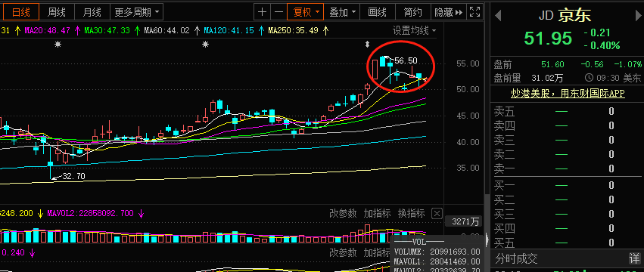Open the 复权 adjustment dropdown
Image resolution: width=644 pixels, height=272 pixels.
[x=305, y=12]
